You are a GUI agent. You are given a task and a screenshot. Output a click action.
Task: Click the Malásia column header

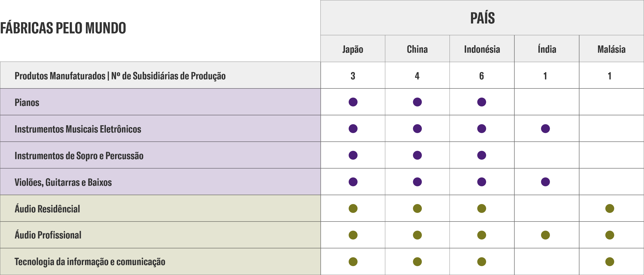coord(612,49)
